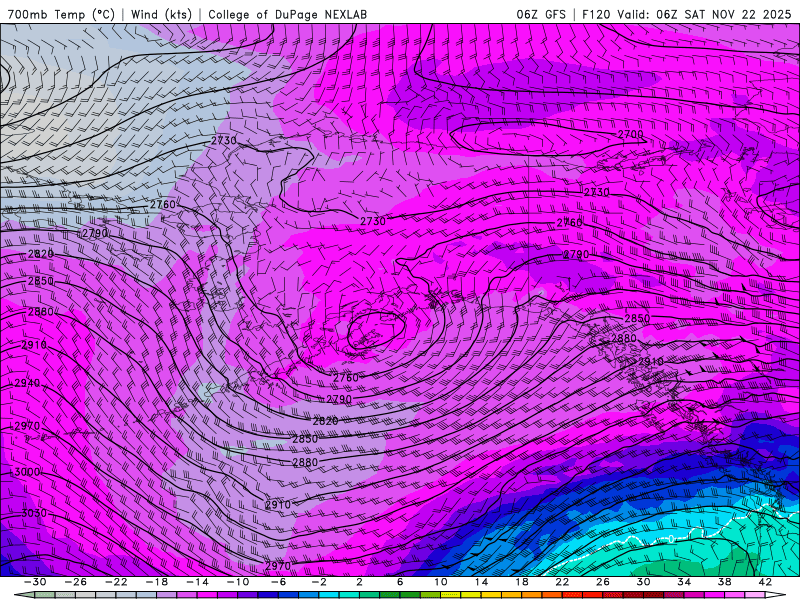800x600 pixels.
Task: Select the -26 color bar label
Action: (x=76, y=582)
